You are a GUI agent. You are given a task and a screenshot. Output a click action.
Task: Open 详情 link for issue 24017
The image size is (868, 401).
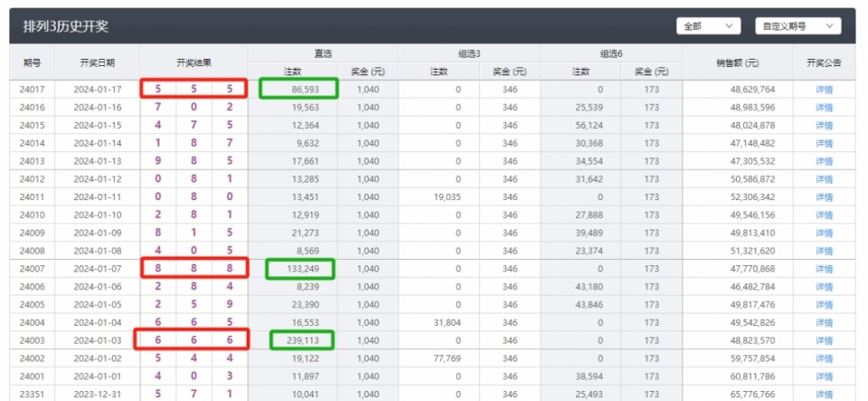coord(824,90)
